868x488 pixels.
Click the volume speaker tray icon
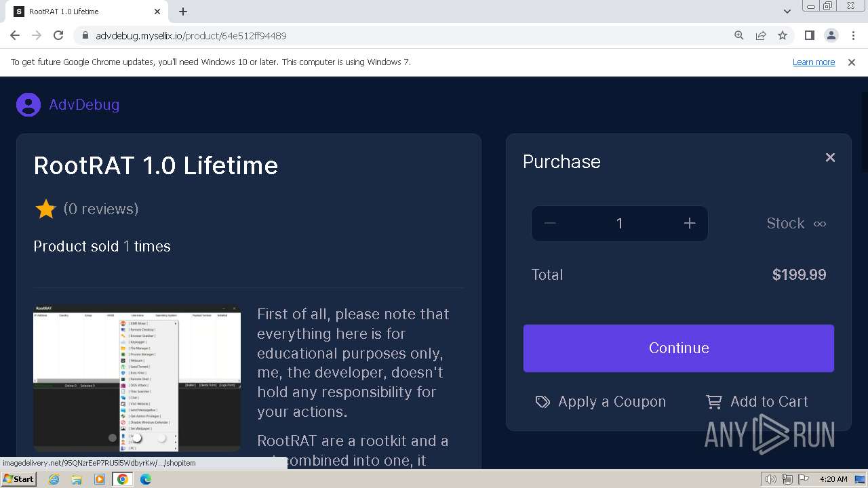[x=771, y=479]
